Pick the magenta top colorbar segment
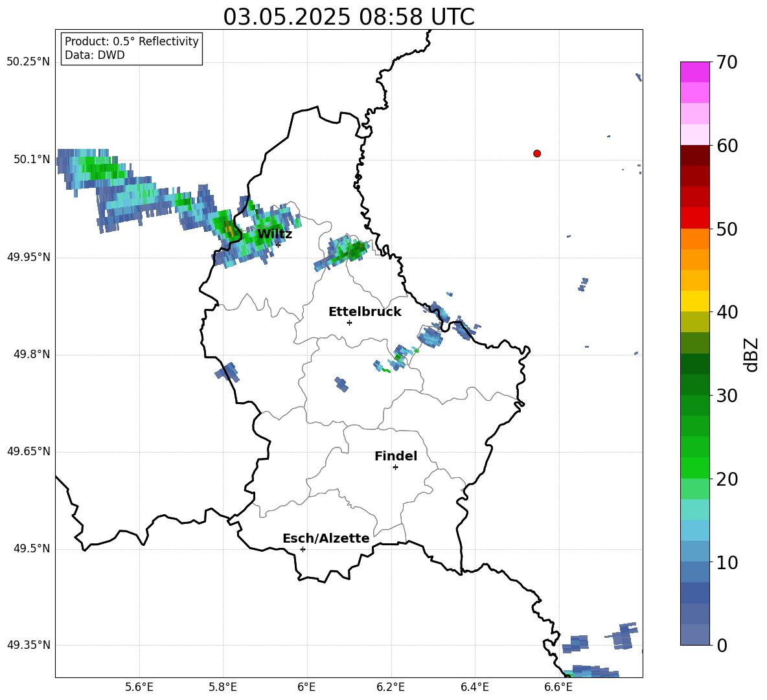767x700 pixels. pos(694,72)
